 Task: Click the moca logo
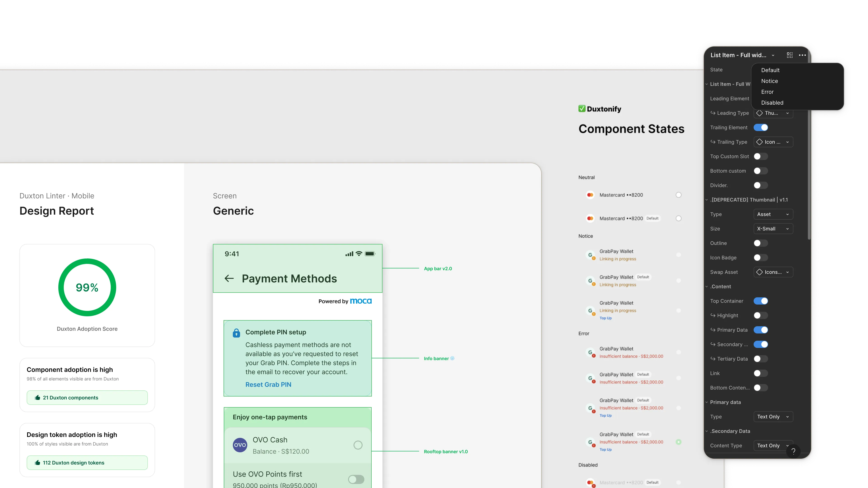pos(361,301)
